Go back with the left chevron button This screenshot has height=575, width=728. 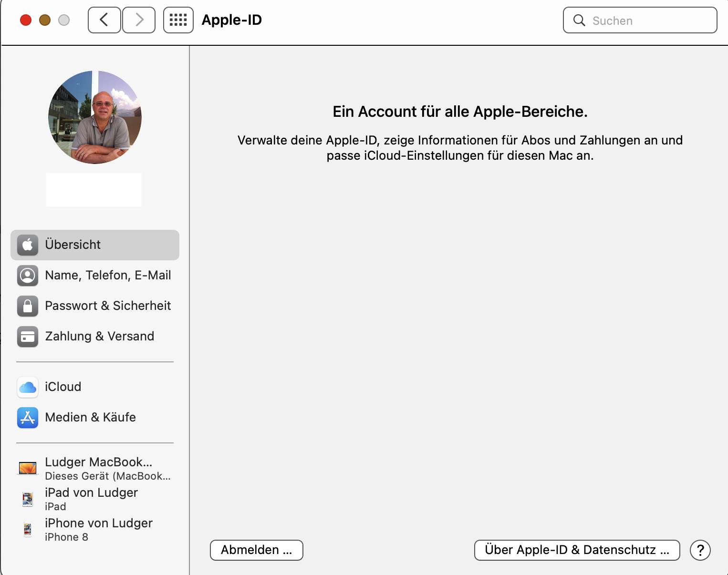tap(104, 20)
